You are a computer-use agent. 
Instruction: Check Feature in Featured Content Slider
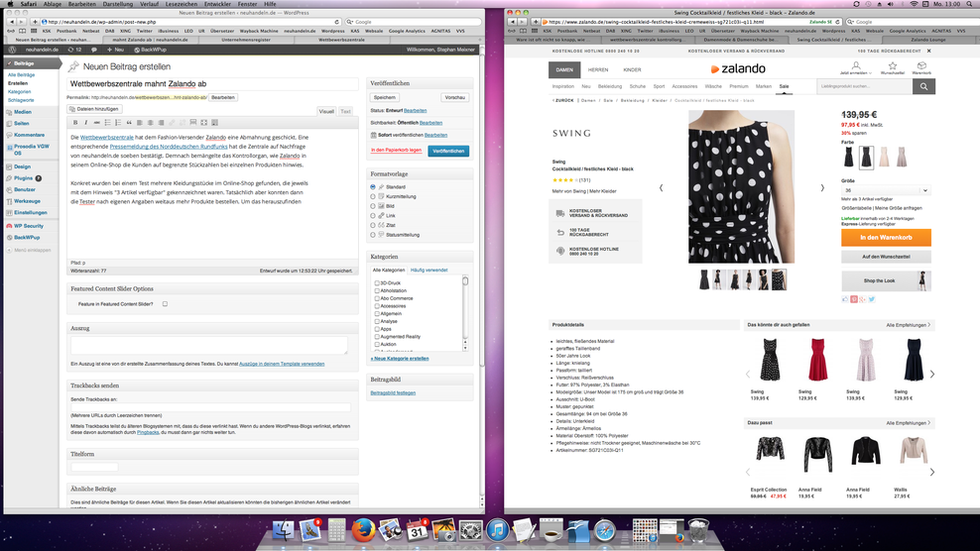(165, 304)
